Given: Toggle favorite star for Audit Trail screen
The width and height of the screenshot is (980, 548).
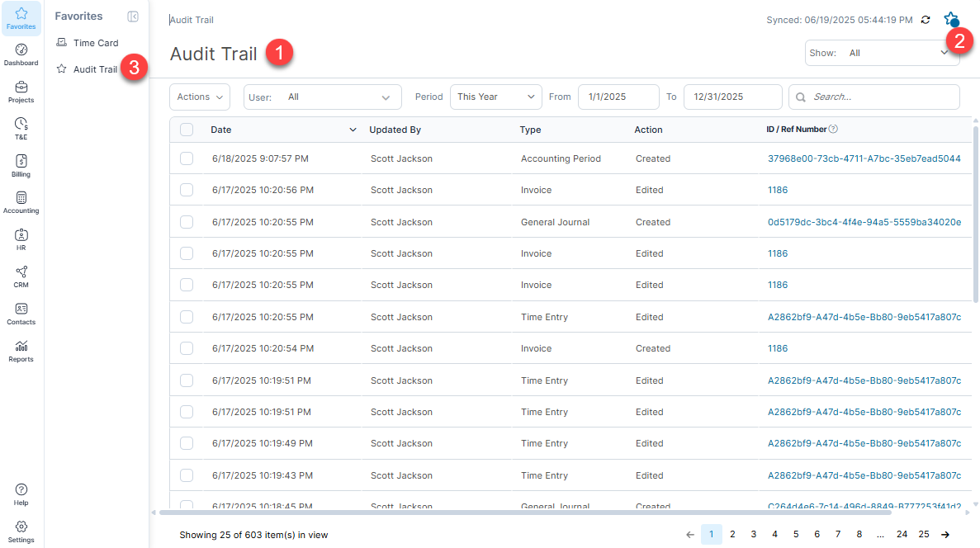Looking at the screenshot, I should tap(950, 19).
